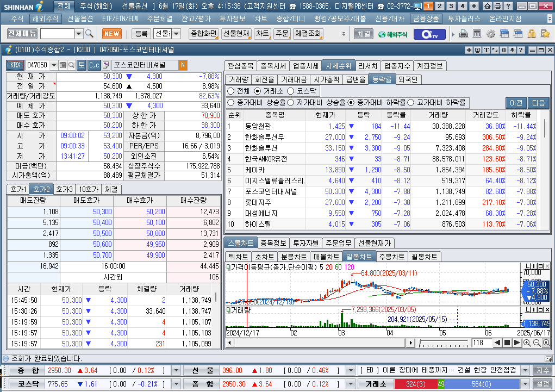This screenshot has height=392, width=555.
Task: Click the question mark in 주식종합2 title bar
Action: (521, 50)
